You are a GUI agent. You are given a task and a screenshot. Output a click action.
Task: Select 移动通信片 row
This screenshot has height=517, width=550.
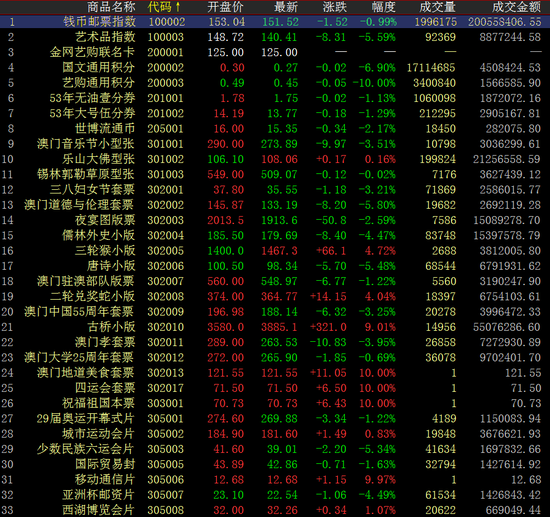pos(275,479)
